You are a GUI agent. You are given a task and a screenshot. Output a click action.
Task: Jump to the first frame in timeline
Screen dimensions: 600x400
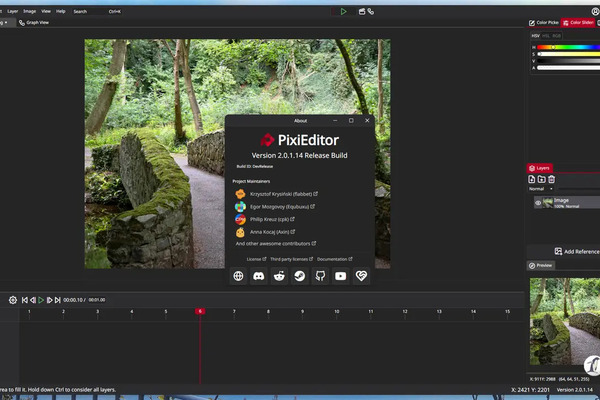click(24, 300)
